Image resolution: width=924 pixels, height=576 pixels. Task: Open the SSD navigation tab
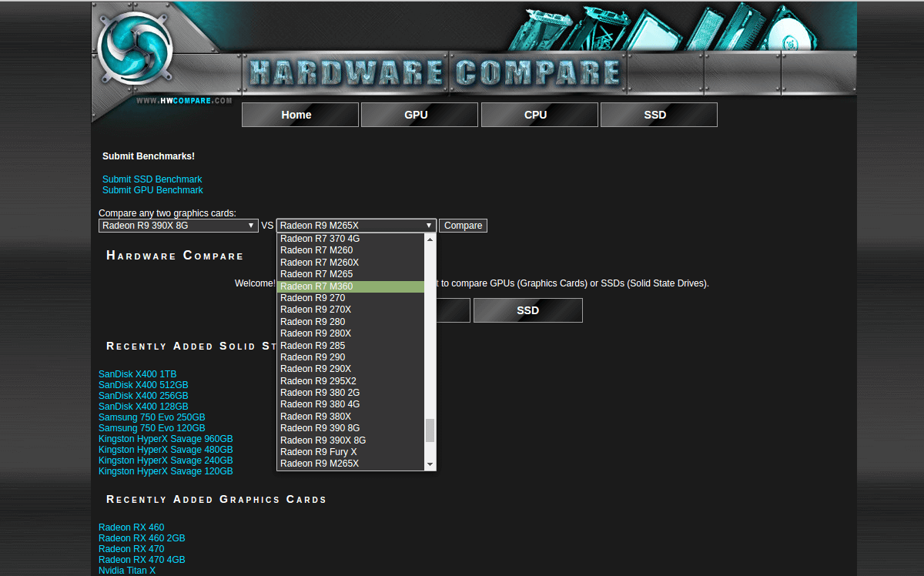659,115
